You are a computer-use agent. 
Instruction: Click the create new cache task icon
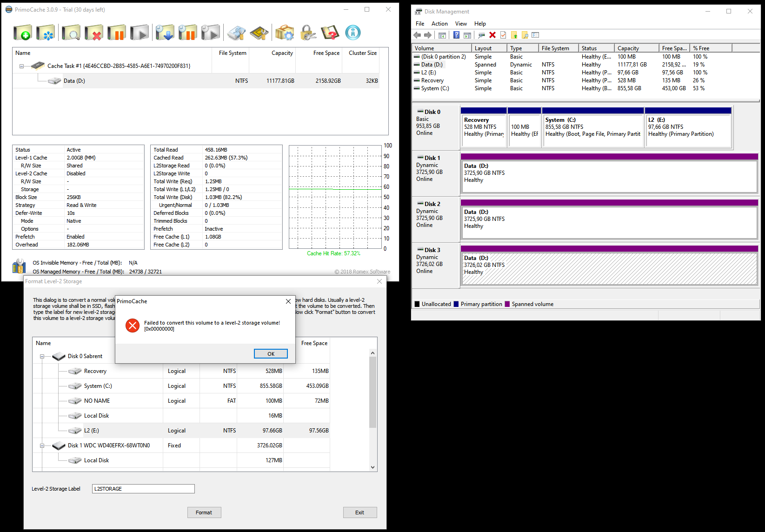pyautogui.click(x=22, y=33)
